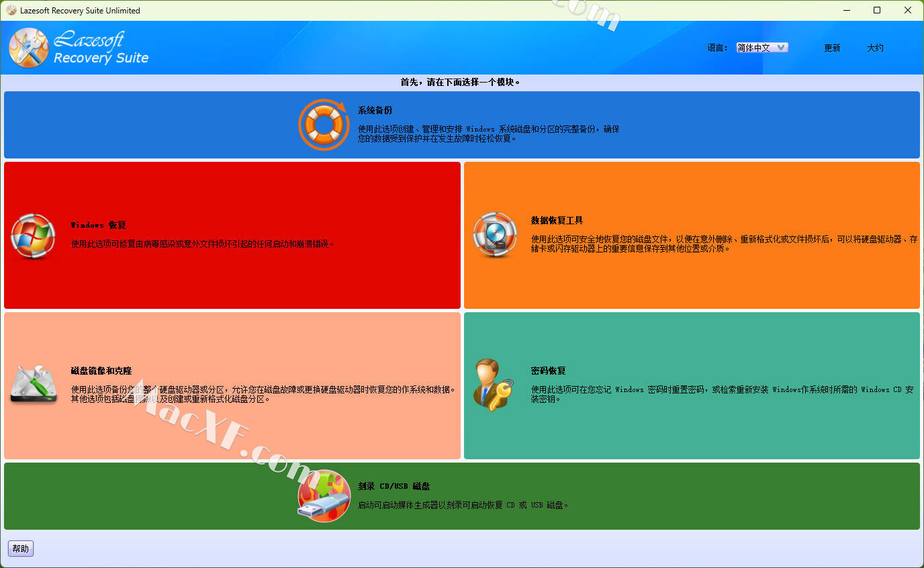Click the password recovery description text
Screen dimensions: 924x568
tap(723, 394)
